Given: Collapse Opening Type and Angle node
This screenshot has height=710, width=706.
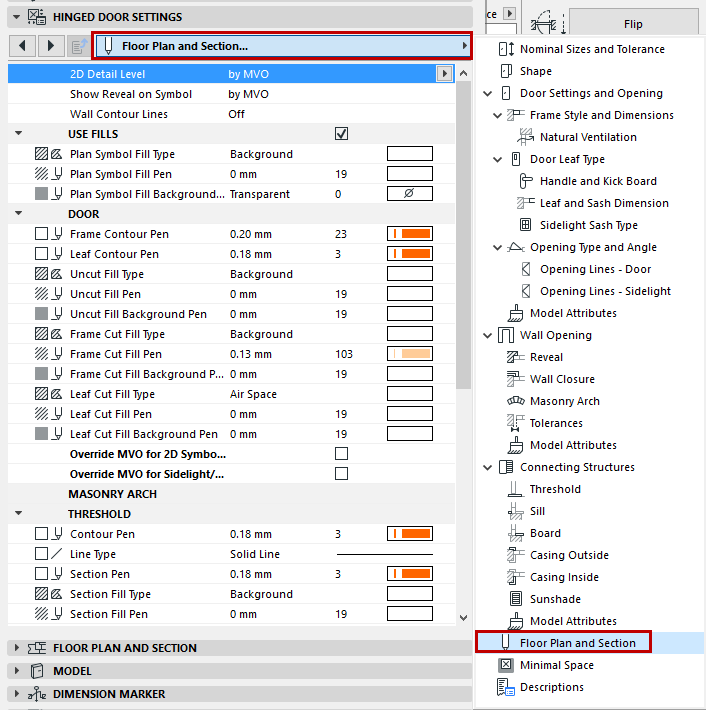Looking at the screenshot, I should pos(498,247).
